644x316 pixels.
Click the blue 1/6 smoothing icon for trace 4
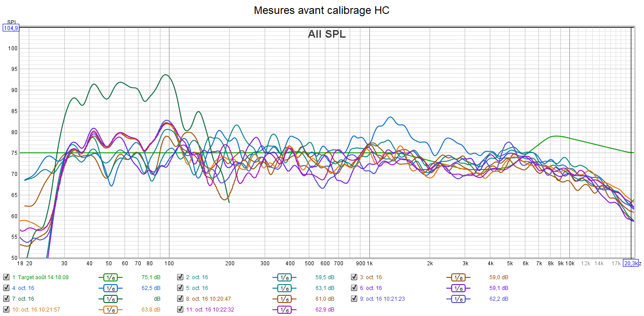coord(111,288)
